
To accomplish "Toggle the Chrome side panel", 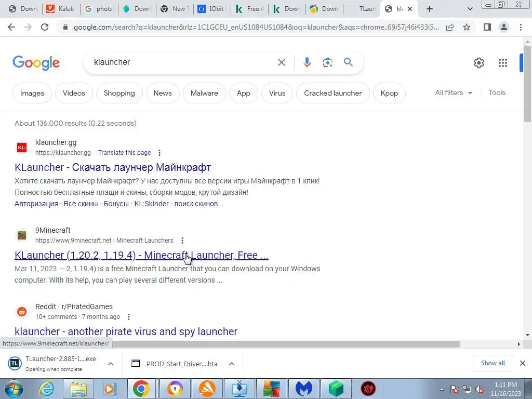I will pos(487,27).
